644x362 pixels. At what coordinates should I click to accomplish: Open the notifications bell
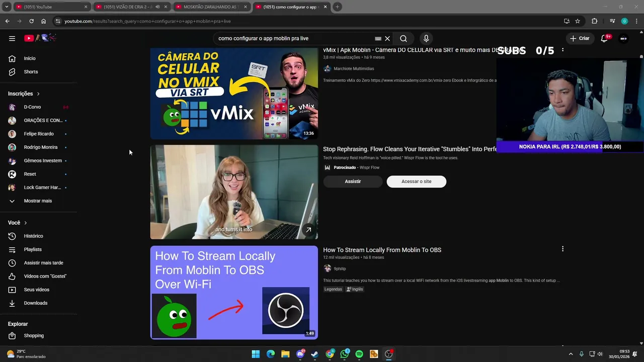605,38
